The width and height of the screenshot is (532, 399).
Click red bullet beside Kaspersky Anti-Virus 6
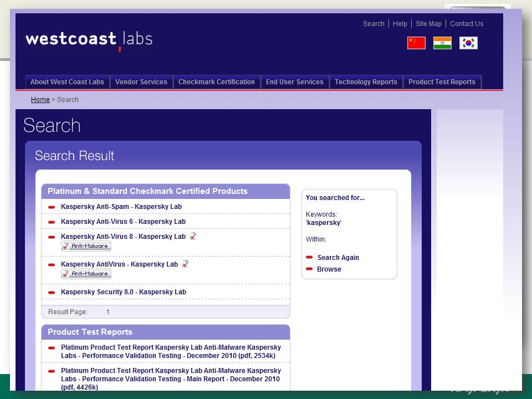coord(52,222)
